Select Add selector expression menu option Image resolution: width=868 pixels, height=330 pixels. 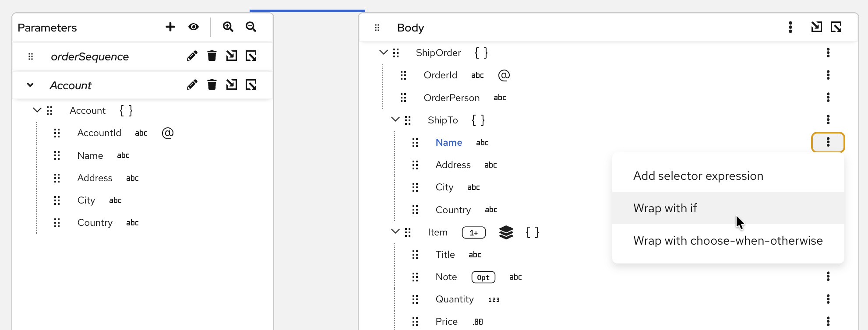pos(698,176)
